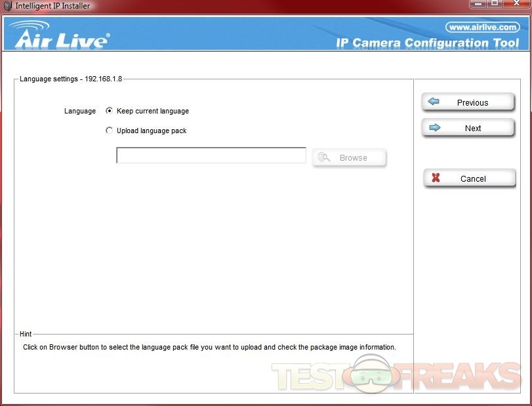Proceed by pressing the Next button label
This screenshot has height=406, width=532.
point(473,129)
